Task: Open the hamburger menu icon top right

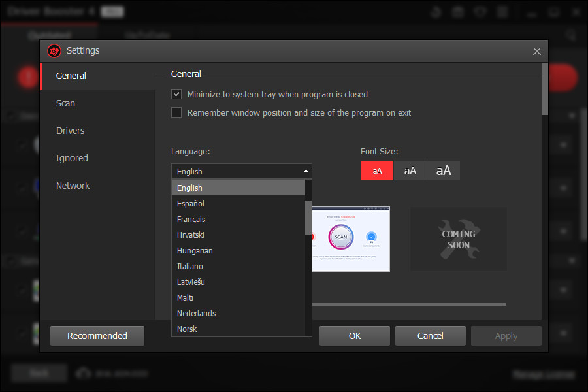Action: tap(503, 11)
